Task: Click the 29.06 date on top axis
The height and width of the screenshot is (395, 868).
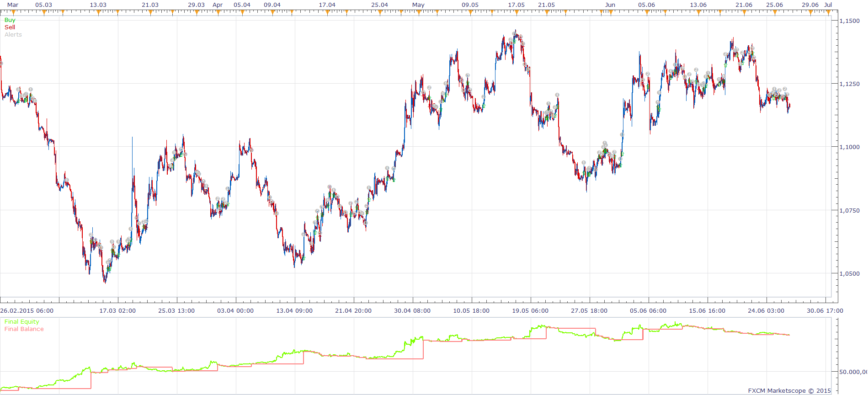Action: coord(810,5)
